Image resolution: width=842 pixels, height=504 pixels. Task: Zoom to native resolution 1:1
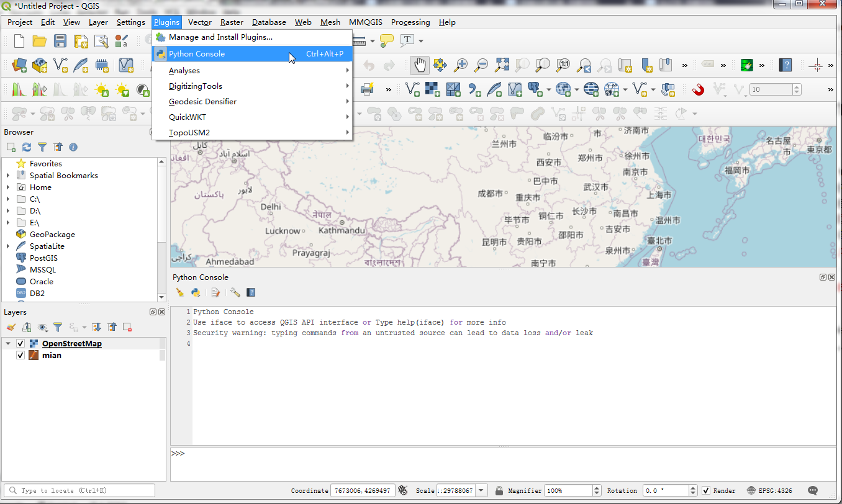pyautogui.click(x=564, y=65)
